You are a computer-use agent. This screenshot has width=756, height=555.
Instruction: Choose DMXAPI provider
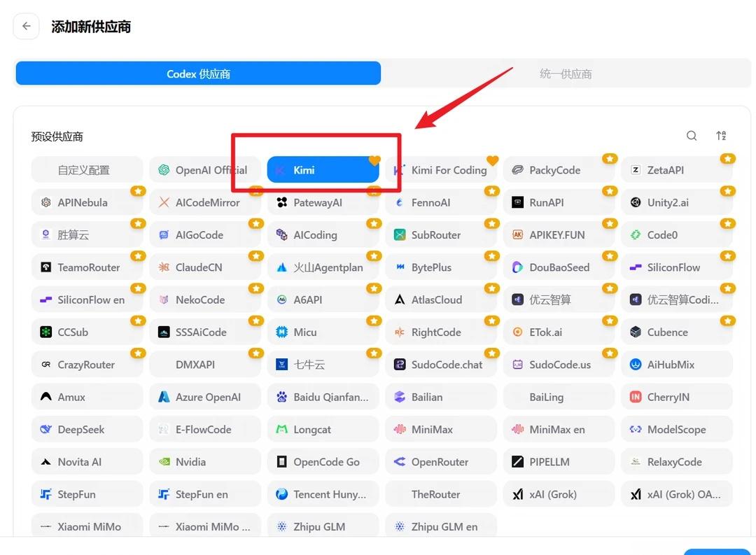click(x=205, y=365)
